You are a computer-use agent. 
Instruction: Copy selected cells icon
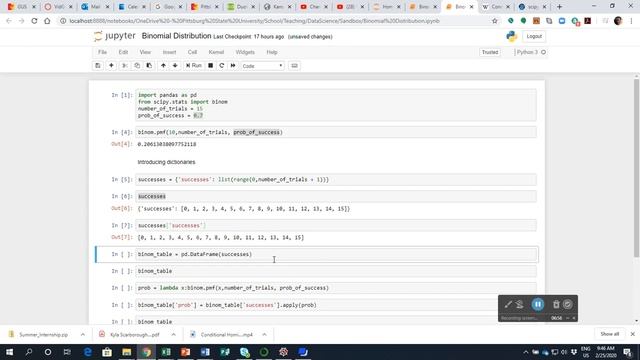[x=137, y=66]
